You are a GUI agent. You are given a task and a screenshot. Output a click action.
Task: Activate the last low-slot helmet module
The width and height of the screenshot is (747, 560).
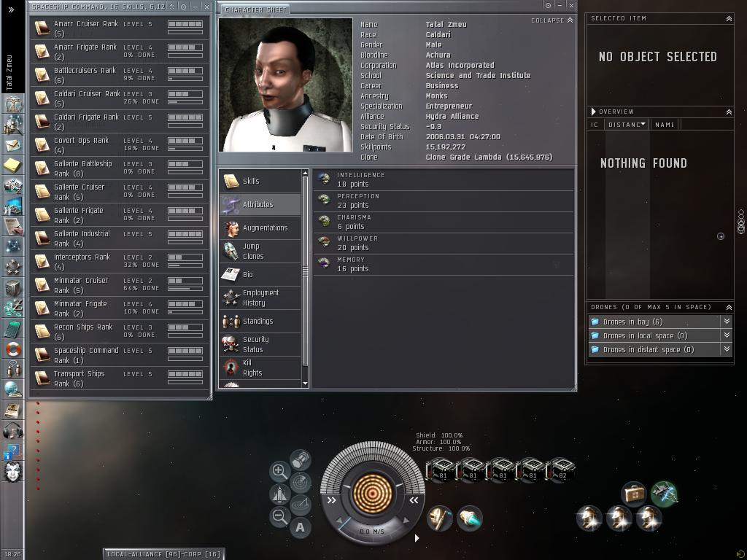coord(649,518)
